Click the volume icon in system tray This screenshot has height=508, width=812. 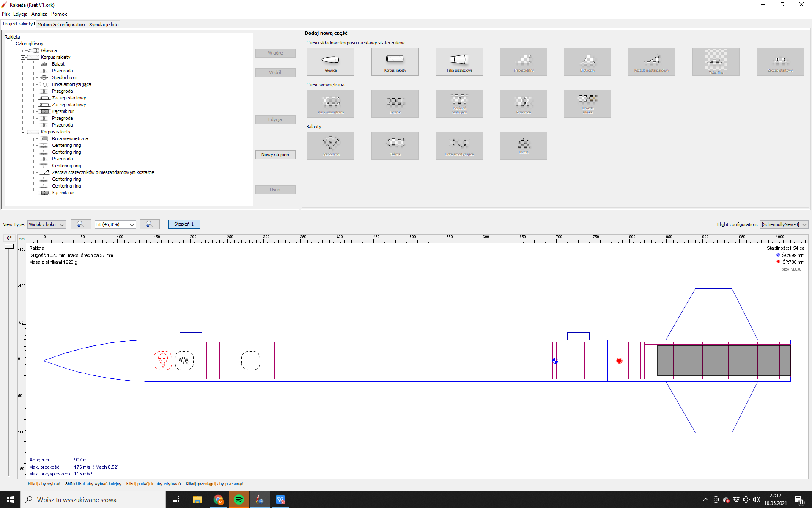(x=757, y=500)
